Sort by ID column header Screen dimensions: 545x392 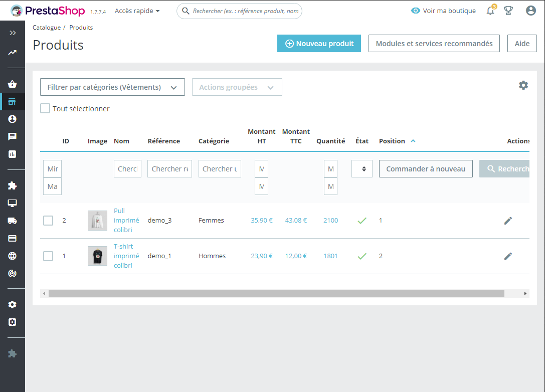tap(66, 141)
